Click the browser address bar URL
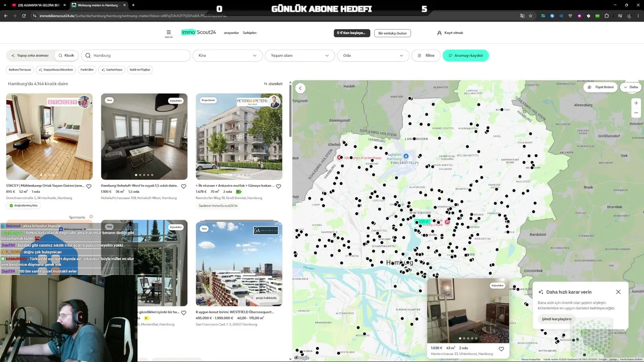 point(133,16)
